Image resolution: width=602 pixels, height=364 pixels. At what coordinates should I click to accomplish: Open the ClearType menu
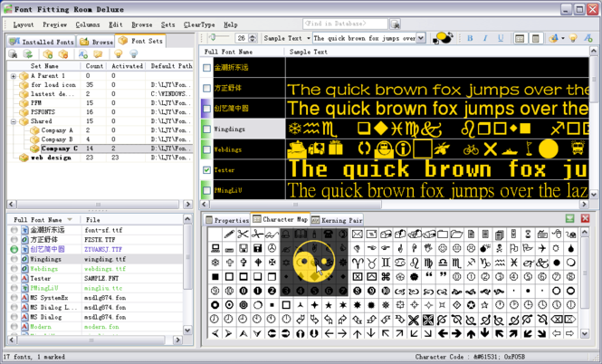click(198, 24)
